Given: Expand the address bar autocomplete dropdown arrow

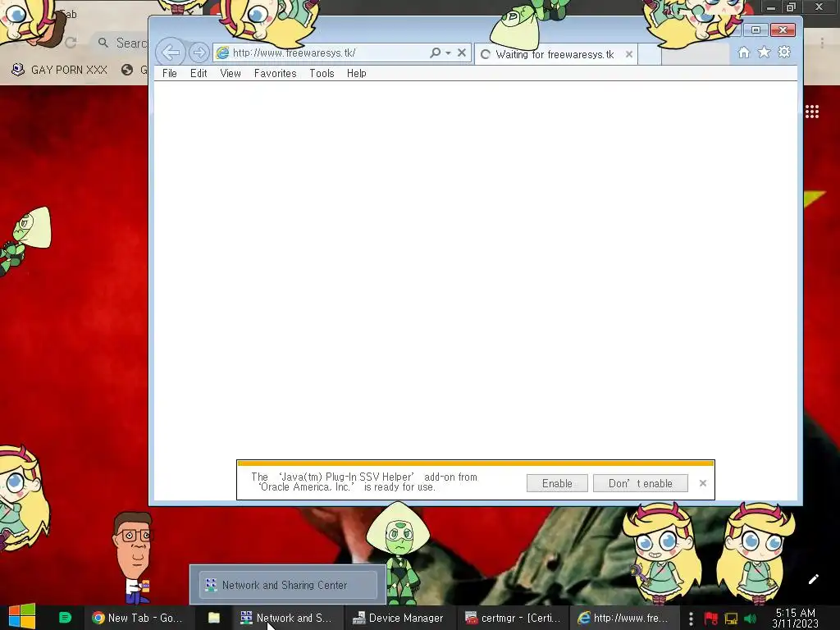Looking at the screenshot, I should click(x=448, y=53).
